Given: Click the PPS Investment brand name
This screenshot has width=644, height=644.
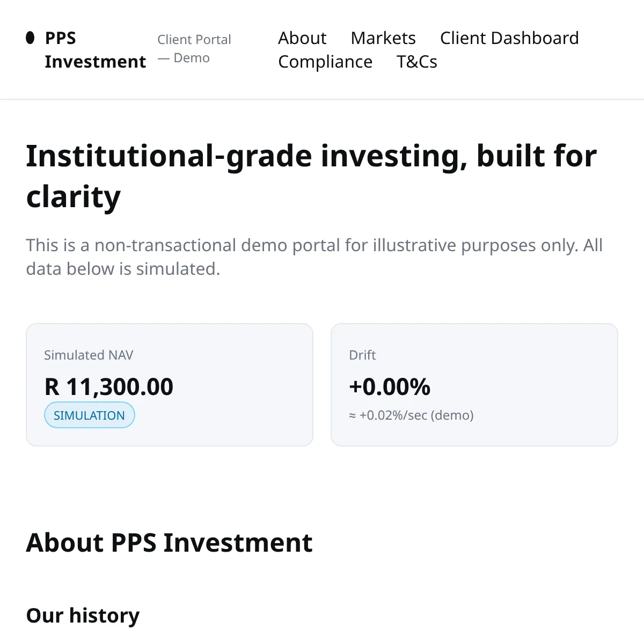Looking at the screenshot, I should pos(95,49).
